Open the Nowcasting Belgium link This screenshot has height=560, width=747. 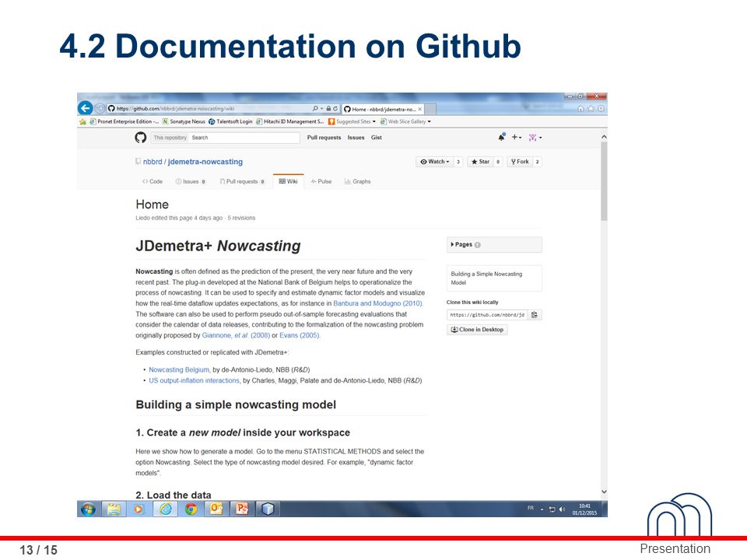[x=179, y=369]
